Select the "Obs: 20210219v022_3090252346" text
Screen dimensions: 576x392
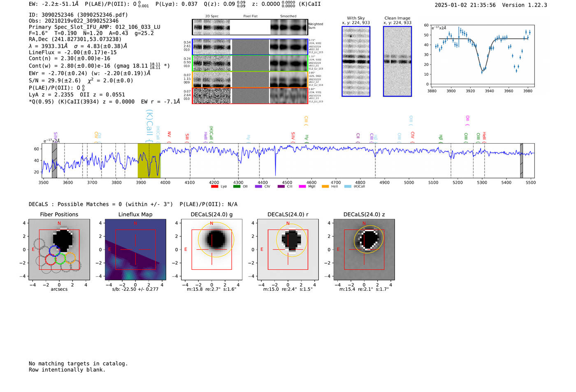(74, 21)
